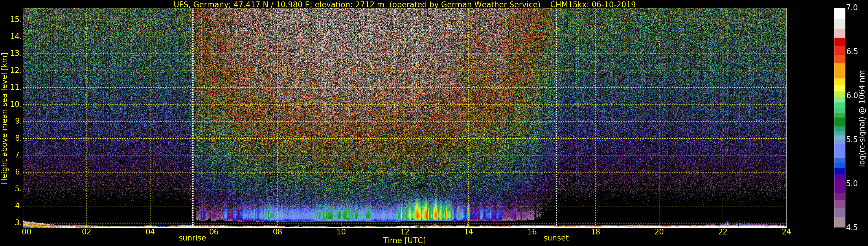Click the 8. height tick label

click(18, 138)
